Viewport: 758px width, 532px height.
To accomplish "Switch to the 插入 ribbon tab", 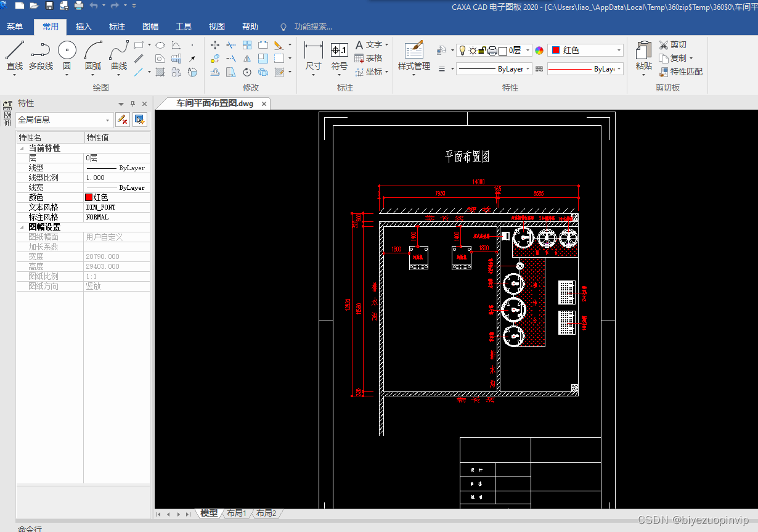I will pos(84,27).
